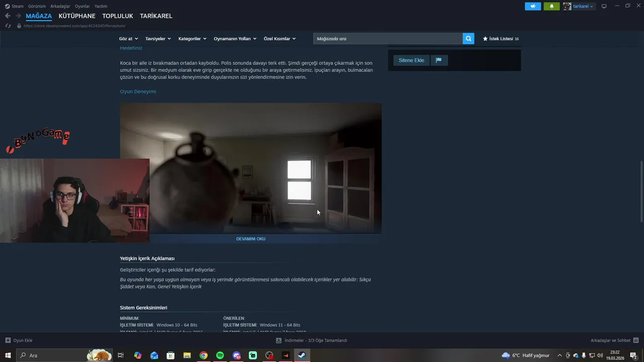Click the store page vertical scrollbar thumb
The width and height of the screenshot is (644, 362).
640,191
